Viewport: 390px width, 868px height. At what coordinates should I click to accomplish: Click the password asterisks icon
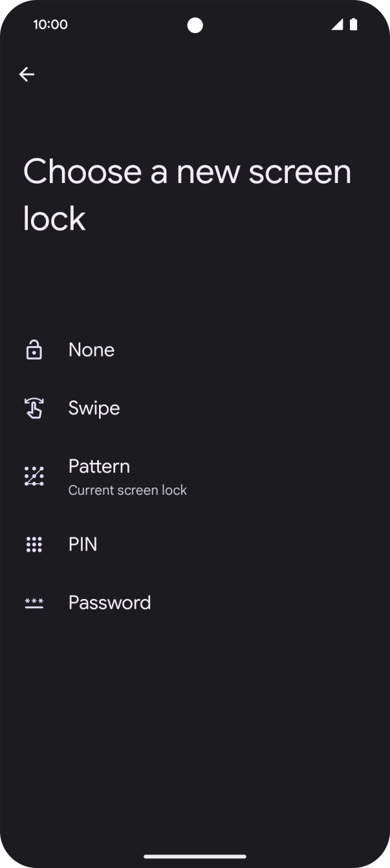pyautogui.click(x=34, y=603)
